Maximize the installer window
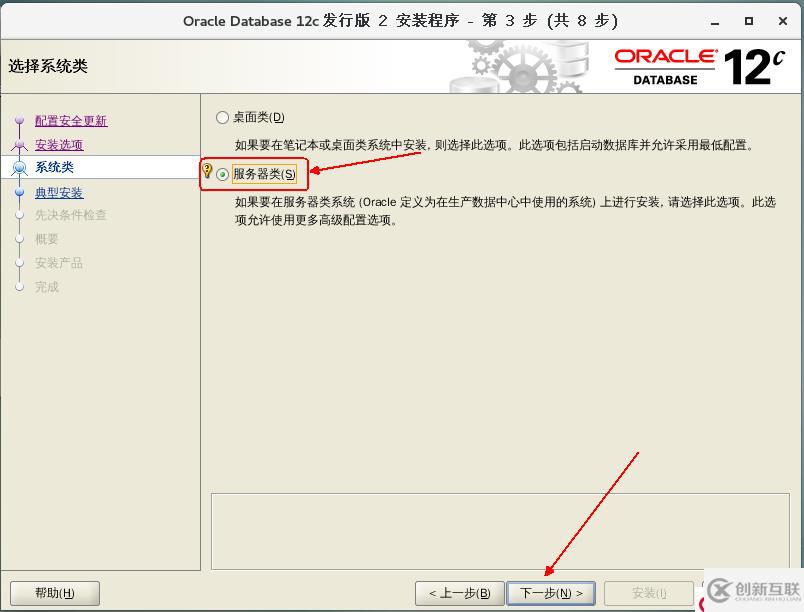 pos(749,21)
